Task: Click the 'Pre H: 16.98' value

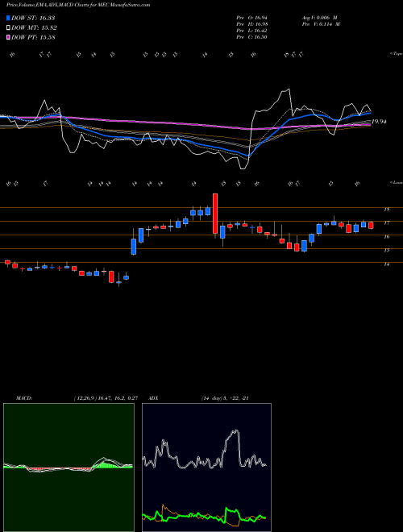Action: tap(251, 24)
